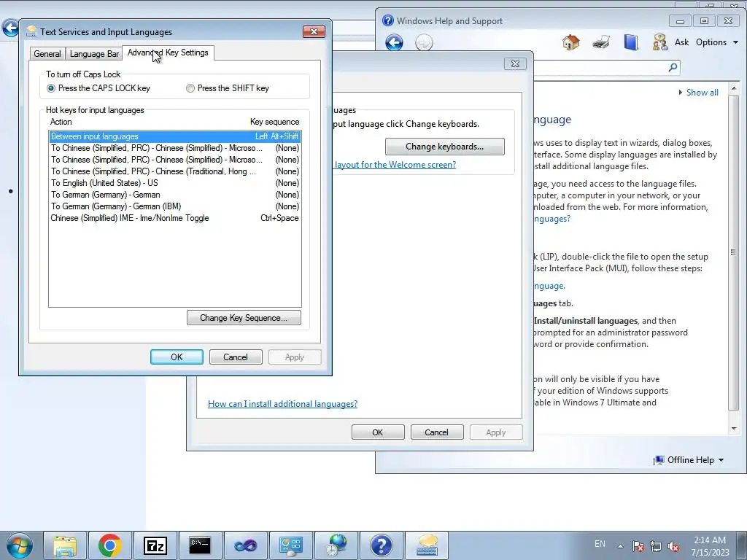Viewport: 747px width, 560px height.
Task: Click back arrow behind Text Services dialog
Action: 10,28
